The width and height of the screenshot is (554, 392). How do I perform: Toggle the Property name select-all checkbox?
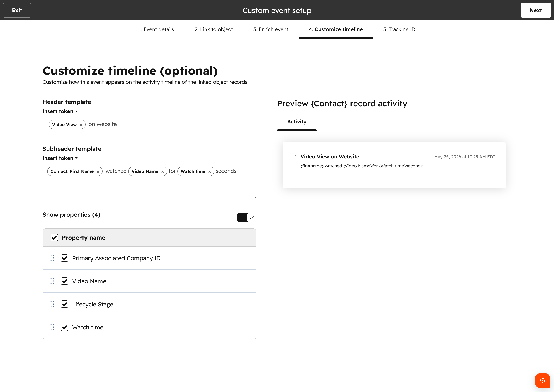pos(54,238)
